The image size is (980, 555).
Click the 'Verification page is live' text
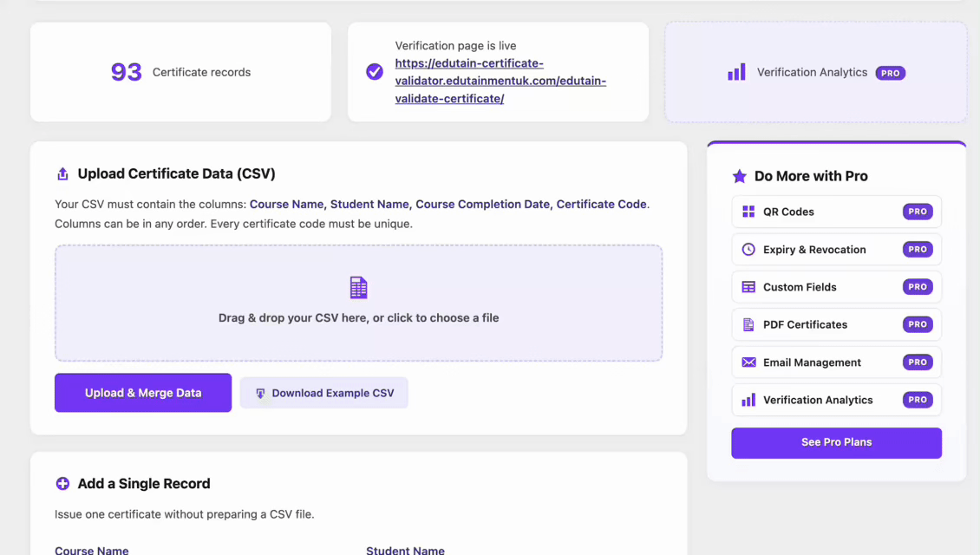point(455,46)
